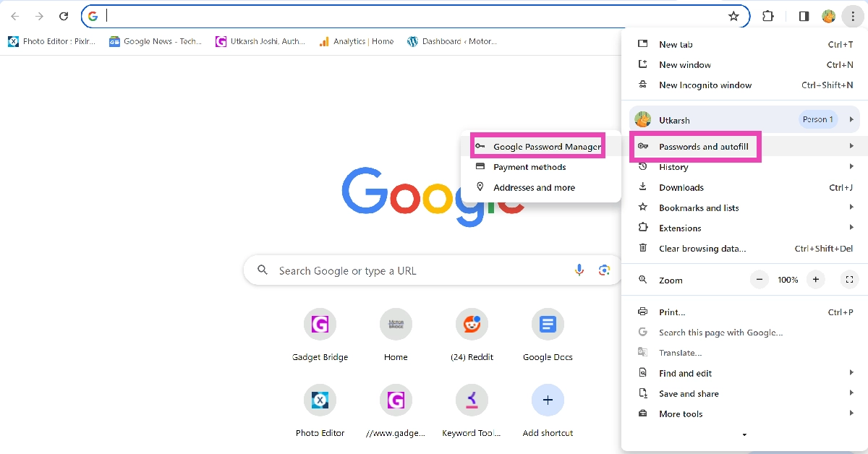Bookmark this tab with the star icon
This screenshot has height=454, width=868.
(x=733, y=16)
